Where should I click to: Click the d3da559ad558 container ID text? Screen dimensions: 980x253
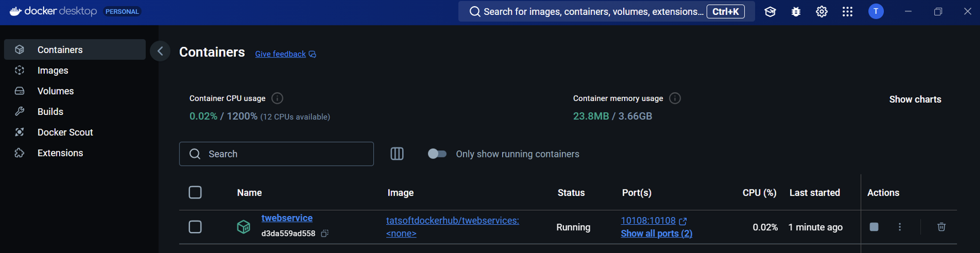[x=288, y=234]
